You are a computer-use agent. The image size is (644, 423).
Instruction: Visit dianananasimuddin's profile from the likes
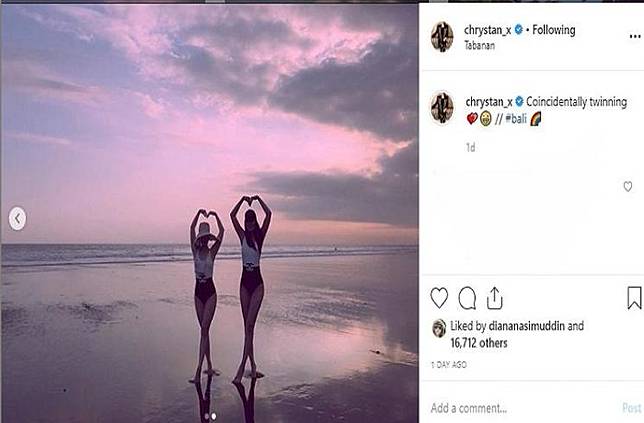coord(527,326)
